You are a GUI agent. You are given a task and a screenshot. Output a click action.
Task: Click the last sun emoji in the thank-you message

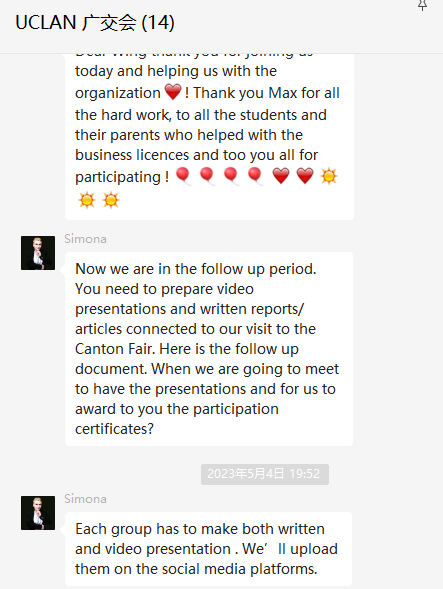click(x=111, y=199)
